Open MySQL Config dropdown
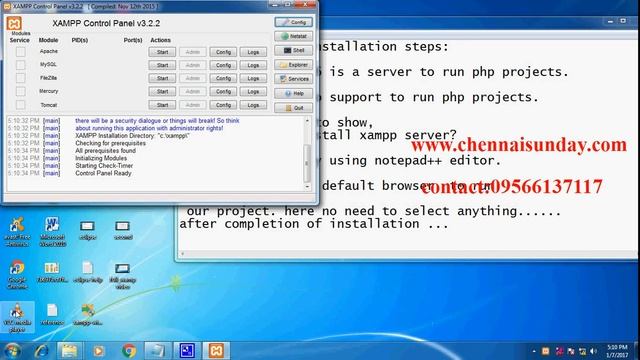This screenshot has width=640, height=360. (x=223, y=65)
